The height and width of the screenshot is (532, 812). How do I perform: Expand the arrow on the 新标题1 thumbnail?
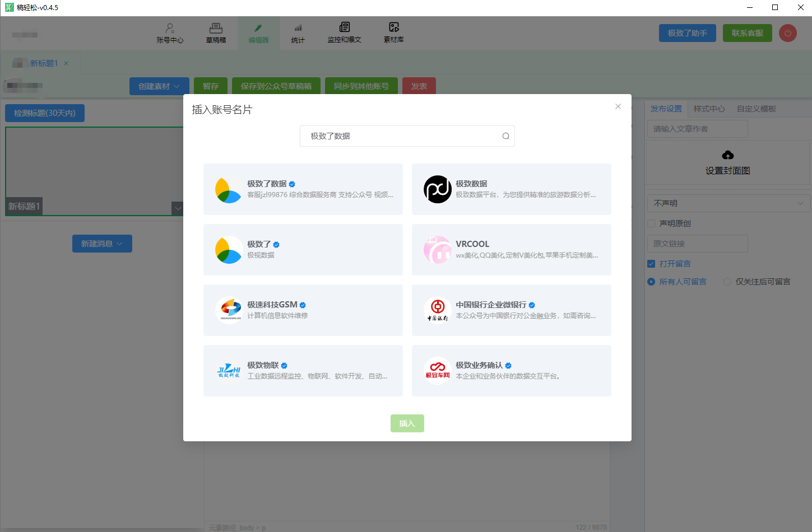[178, 208]
